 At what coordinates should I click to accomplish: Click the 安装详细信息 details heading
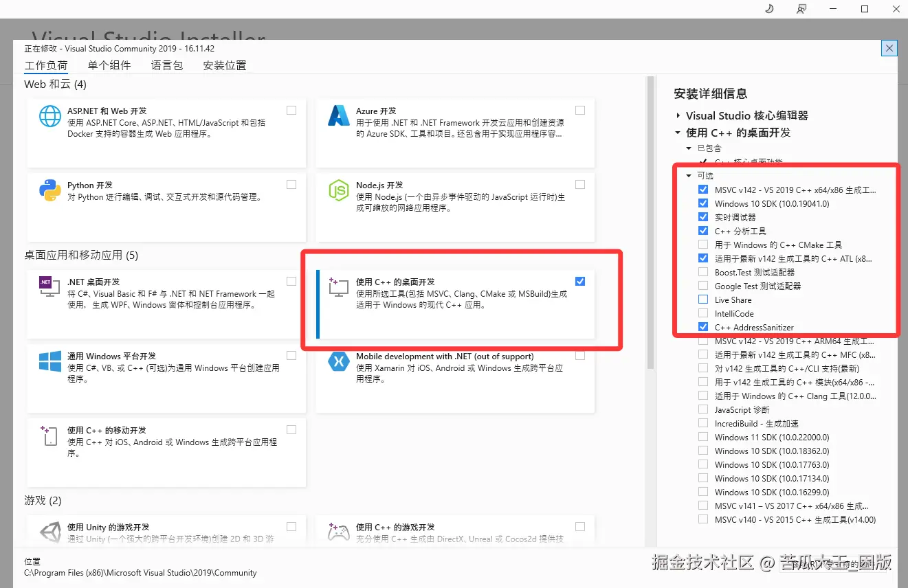click(711, 93)
